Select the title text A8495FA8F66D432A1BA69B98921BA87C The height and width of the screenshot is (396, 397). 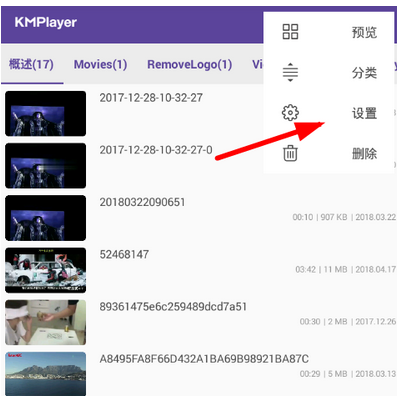click(x=204, y=359)
